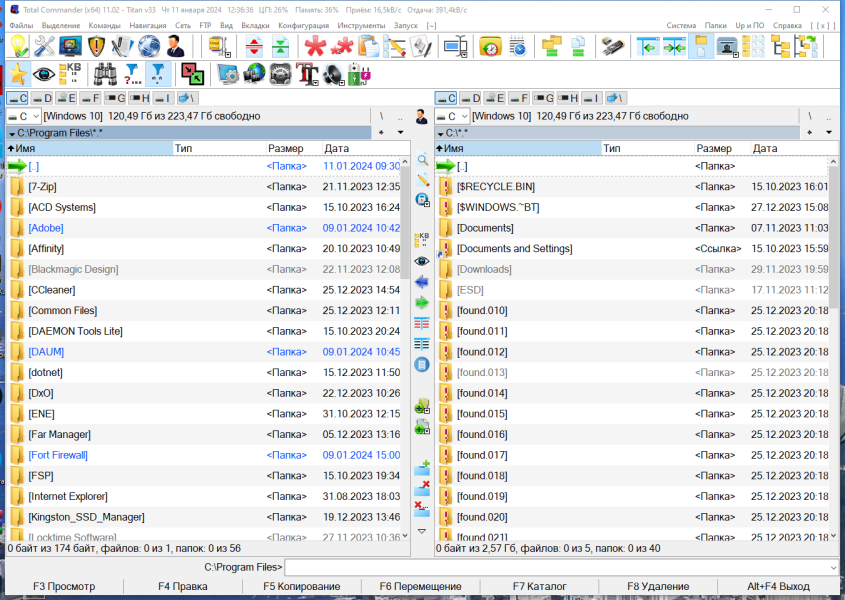This screenshot has width=845, height=600.
Task: Click the shield security icon
Action: point(96,46)
